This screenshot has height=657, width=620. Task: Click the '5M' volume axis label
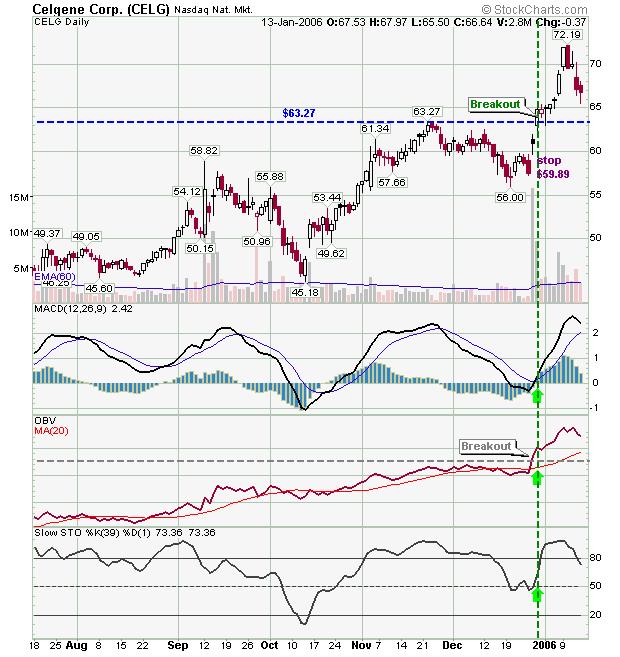(21, 268)
